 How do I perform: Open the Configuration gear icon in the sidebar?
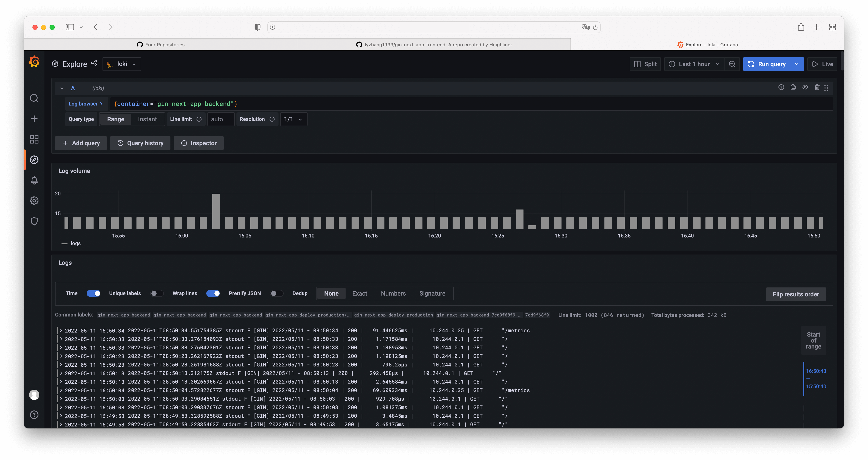click(34, 201)
